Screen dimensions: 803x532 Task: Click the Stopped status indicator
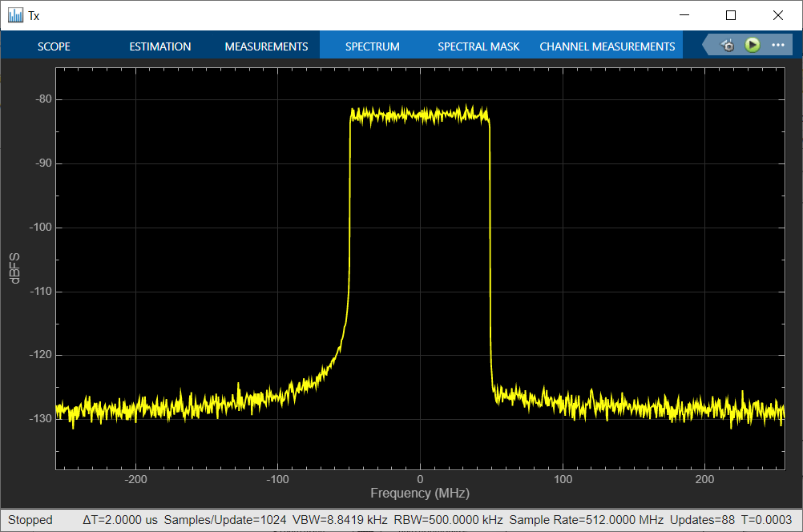tap(30, 520)
